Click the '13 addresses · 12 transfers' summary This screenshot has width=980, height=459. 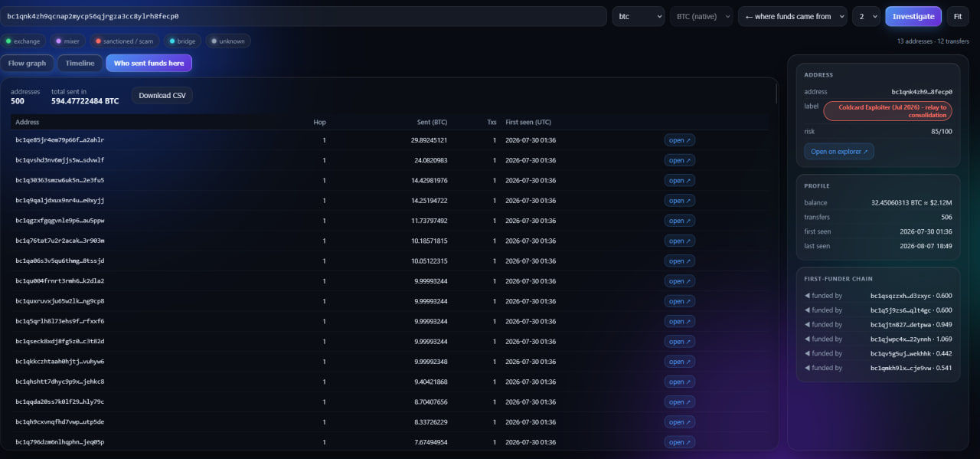point(933,41)
